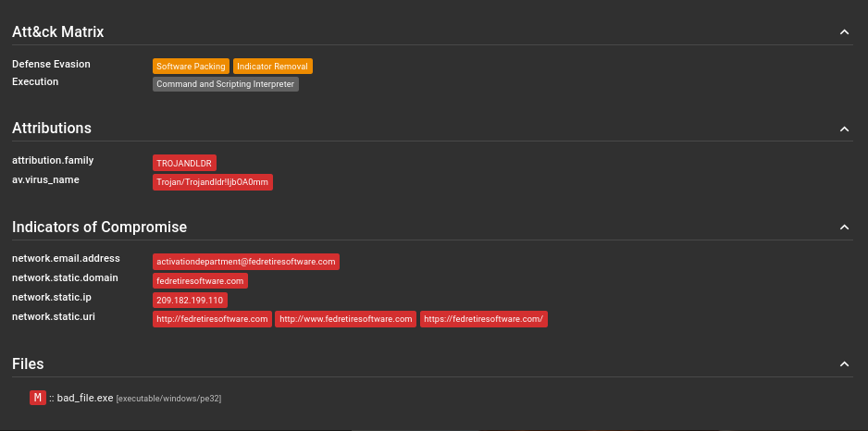Click the Execution label
This screenshot has width=868, height=431.
coord(35,82)
